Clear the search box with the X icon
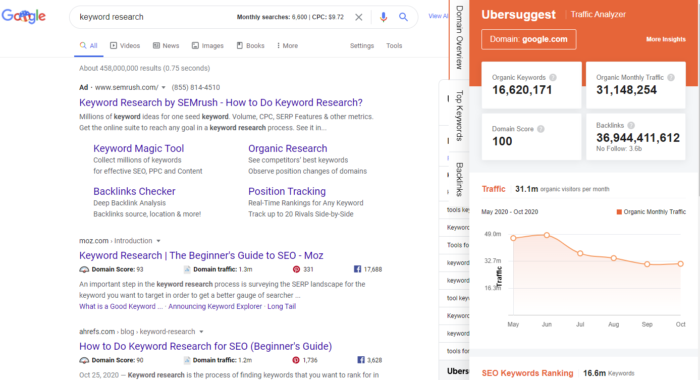Image resolution: width=700 pixels, height=380 pixels. click(358, 17)
